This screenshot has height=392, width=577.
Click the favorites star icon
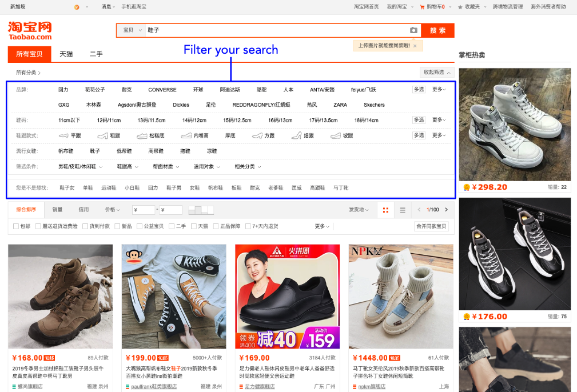(x=460, y=7)
